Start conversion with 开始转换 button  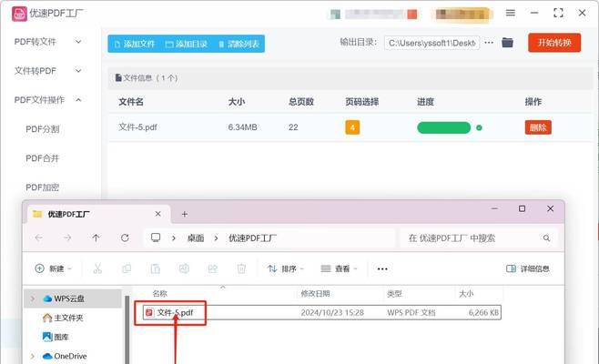[x=554, y=43]
